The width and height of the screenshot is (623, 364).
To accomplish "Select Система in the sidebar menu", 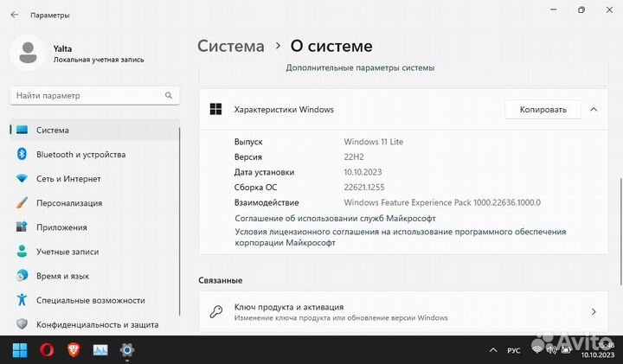I will 52,131.
